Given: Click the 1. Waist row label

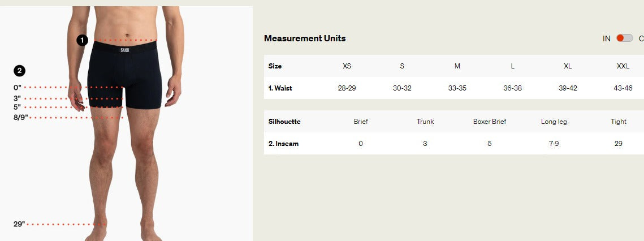Looking at the screenshot, I should pyautogui.click(x=280, y=88).
